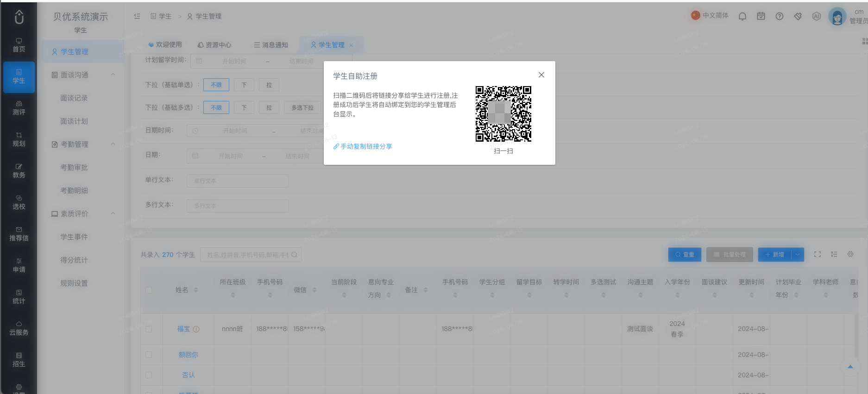Open 测评 in the left navigation

point(19,108)
